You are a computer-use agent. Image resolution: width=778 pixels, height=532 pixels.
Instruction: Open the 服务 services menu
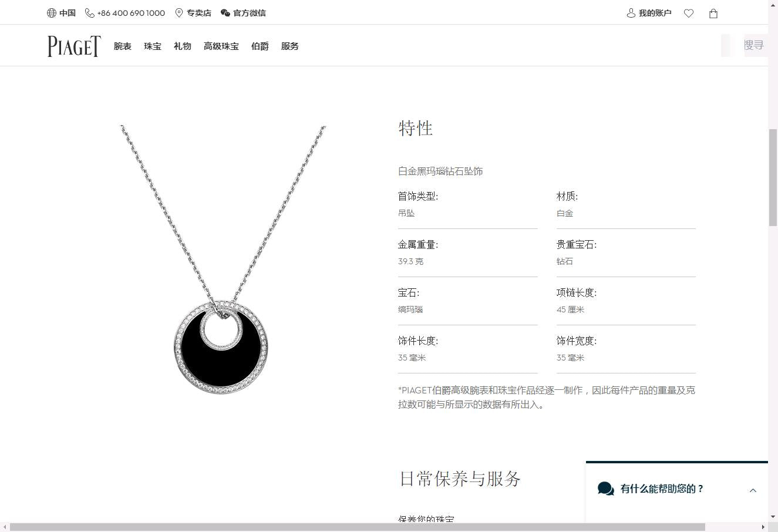click(x=289, y=46)
